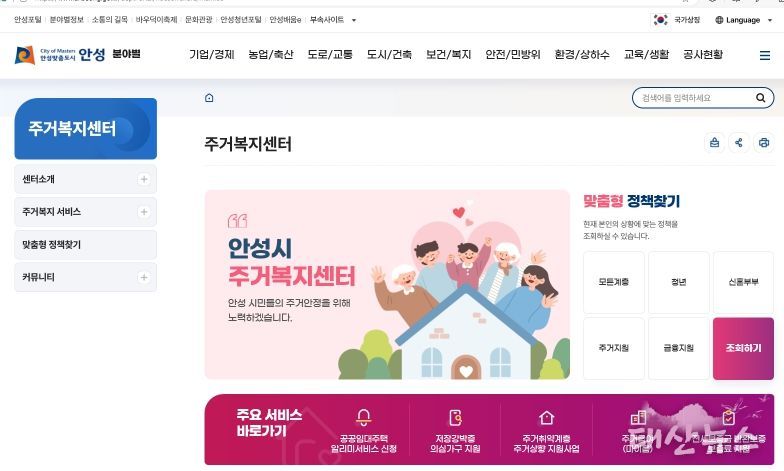Image resolution: width=784 pixels, height=471 pixels.
Task: Select the 청년 policy filter
Action: (x=678, y=282)
